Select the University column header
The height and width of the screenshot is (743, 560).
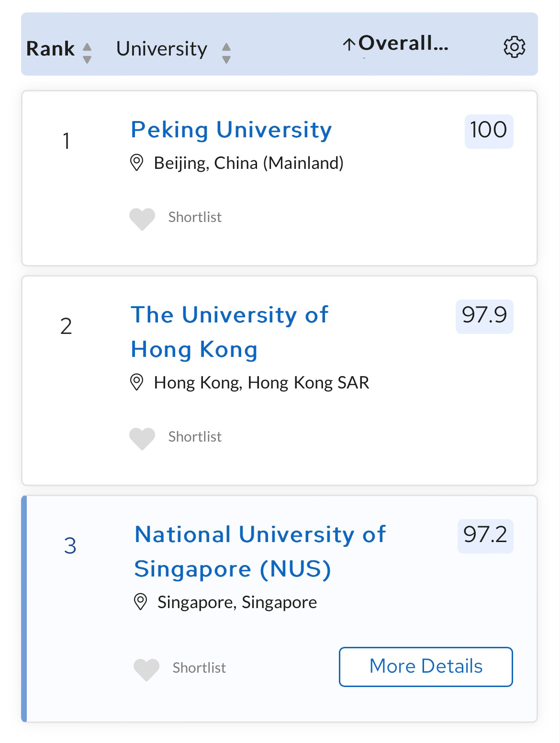(x=162, y=49)
